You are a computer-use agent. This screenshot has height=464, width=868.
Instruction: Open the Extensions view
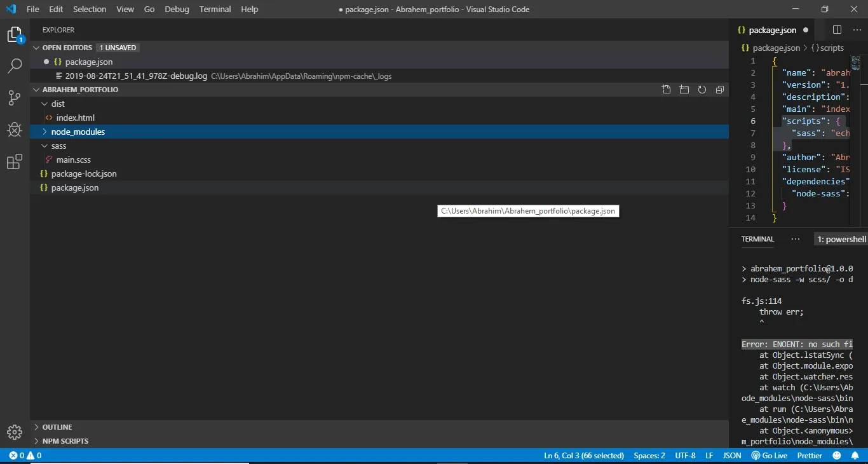15,162
